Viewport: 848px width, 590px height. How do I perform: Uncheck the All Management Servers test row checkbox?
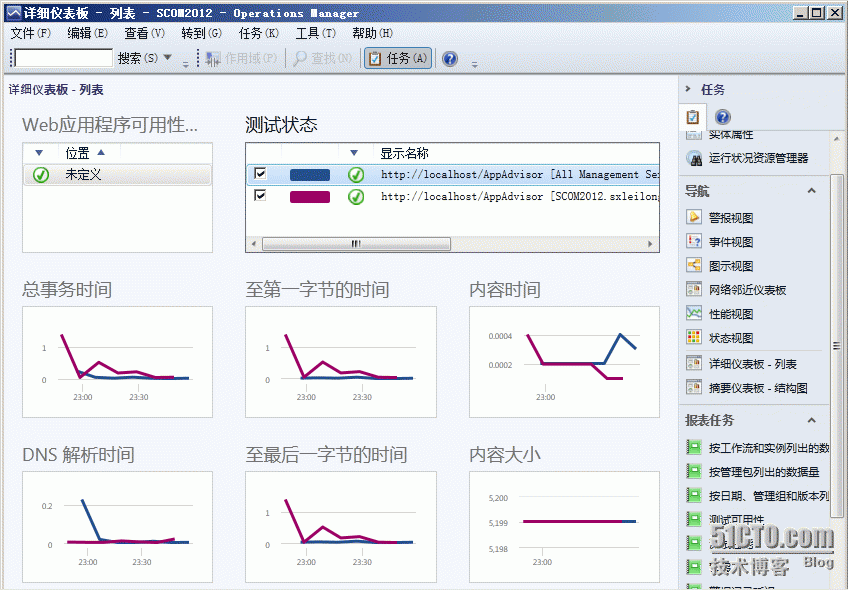click(260, 173)
